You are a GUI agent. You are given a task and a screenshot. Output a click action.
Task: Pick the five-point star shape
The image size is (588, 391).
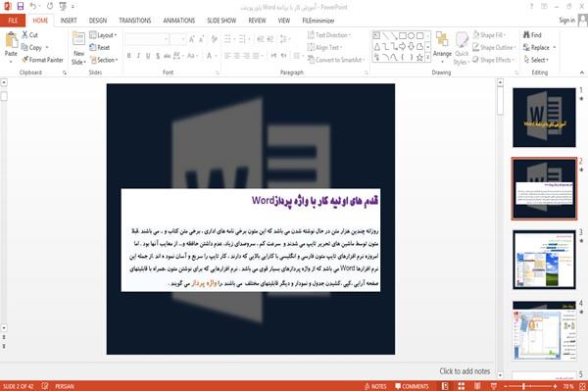point(419,58)
